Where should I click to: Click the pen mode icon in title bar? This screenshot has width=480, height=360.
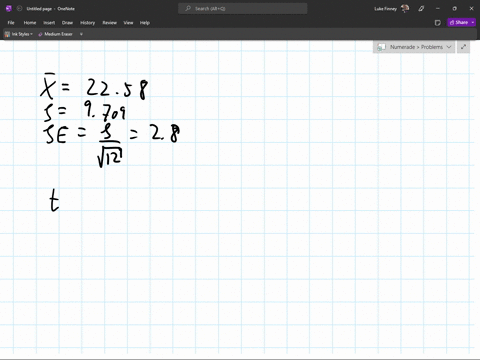click(x=421, y=9)
